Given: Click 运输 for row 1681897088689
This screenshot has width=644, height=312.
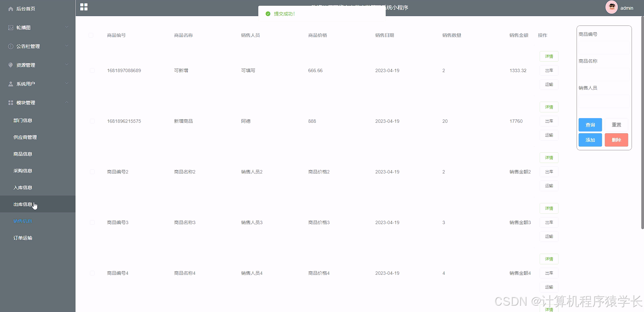Looking at the screenshot, I should [x=549, y=85].
